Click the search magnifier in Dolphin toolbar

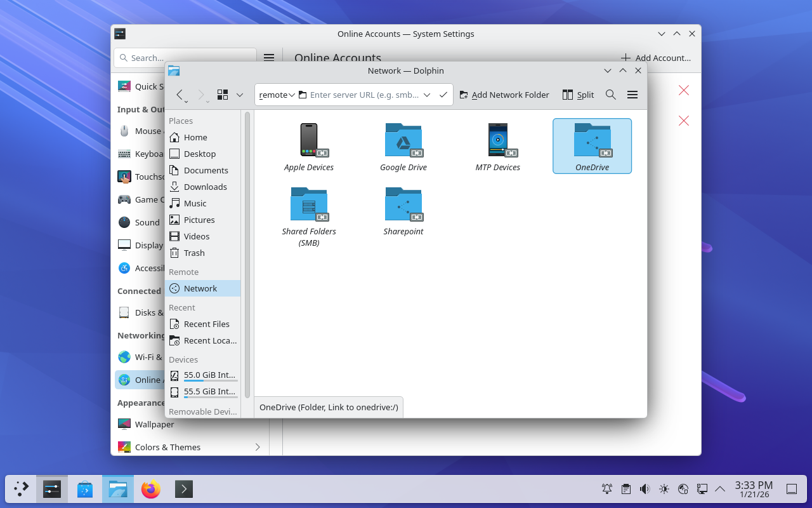coord(610,95)
